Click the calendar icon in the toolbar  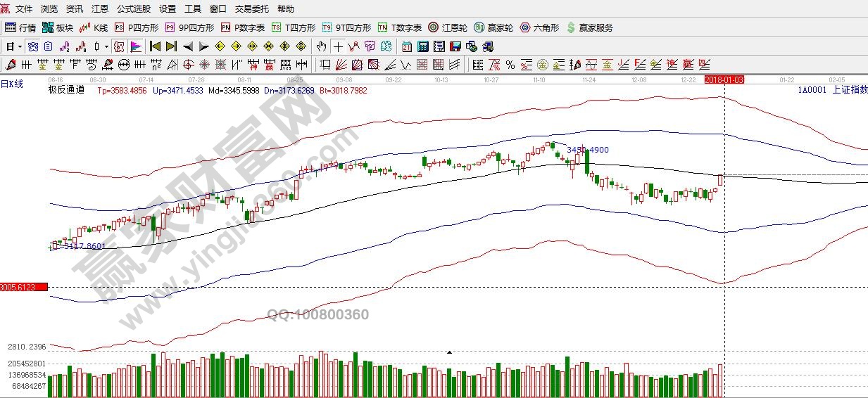coord(407,46)
